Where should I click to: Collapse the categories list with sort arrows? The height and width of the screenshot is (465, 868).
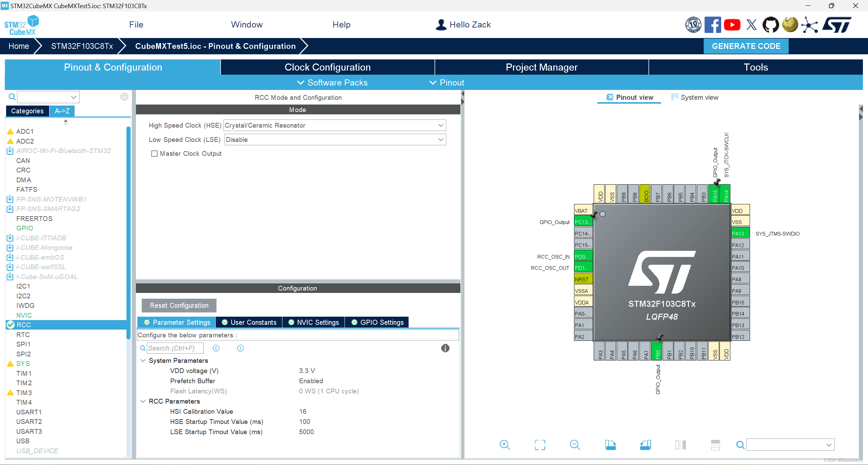click(x=66, y=122)
